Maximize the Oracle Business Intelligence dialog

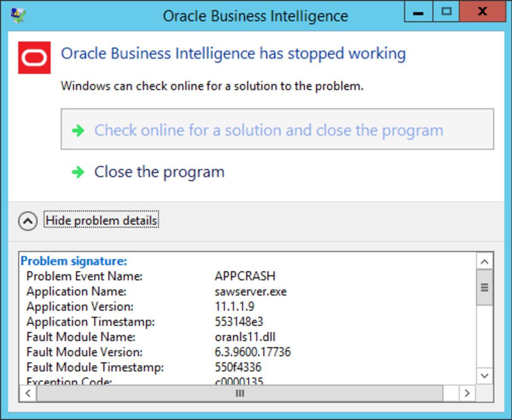[x=446, y=12]
